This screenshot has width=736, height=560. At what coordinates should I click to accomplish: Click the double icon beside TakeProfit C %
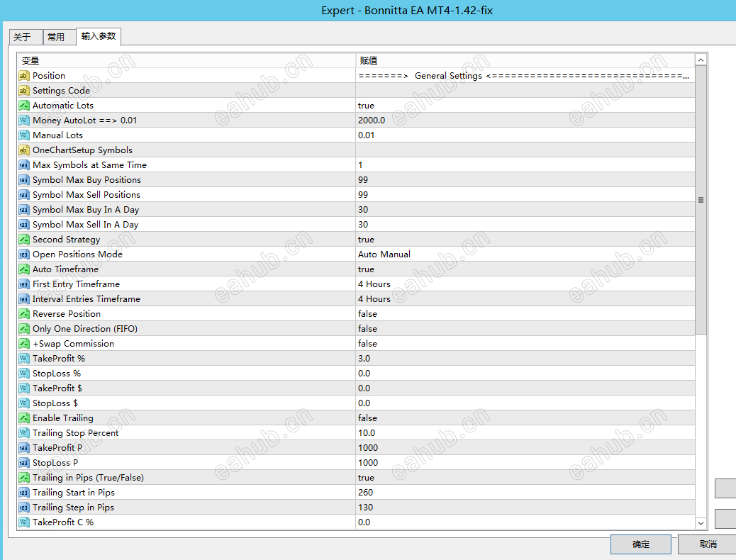coord(23,522)
